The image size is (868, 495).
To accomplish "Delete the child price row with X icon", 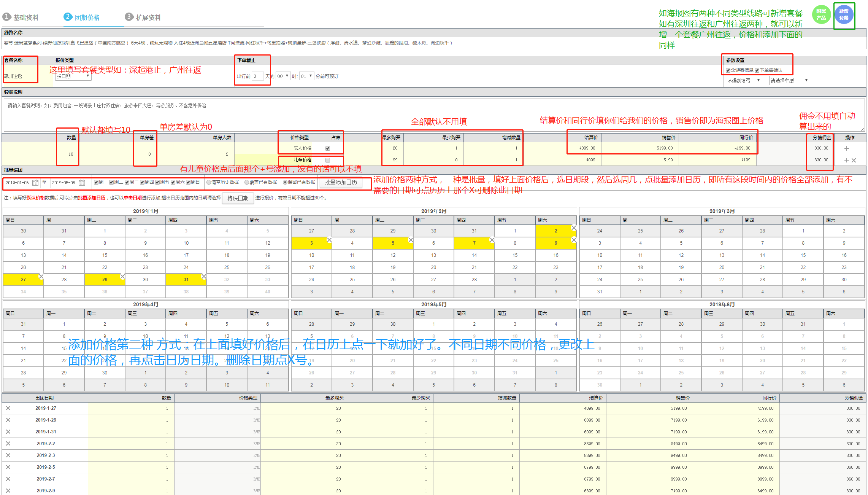I will tap(854, 160).
